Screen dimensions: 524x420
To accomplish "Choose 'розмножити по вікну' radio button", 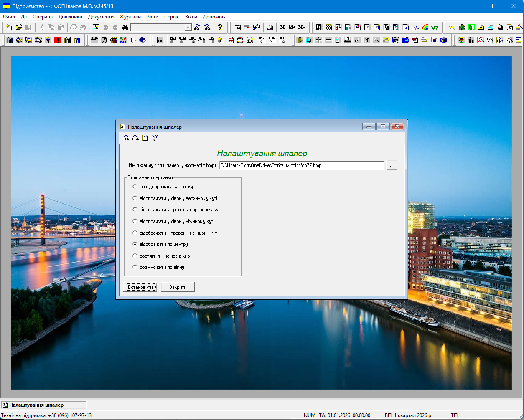I will [x=135, y=267].
